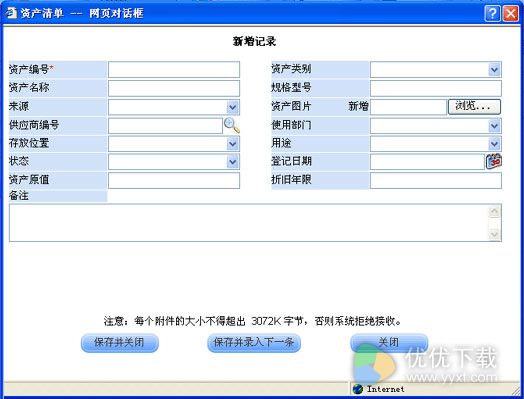Click the 规格型号 input field
This screenshot has height=399, width=524.
click(x=436, y=88)
